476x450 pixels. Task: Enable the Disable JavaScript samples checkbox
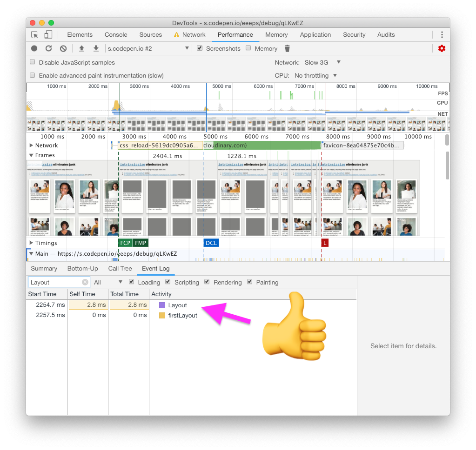pos(33,62)
